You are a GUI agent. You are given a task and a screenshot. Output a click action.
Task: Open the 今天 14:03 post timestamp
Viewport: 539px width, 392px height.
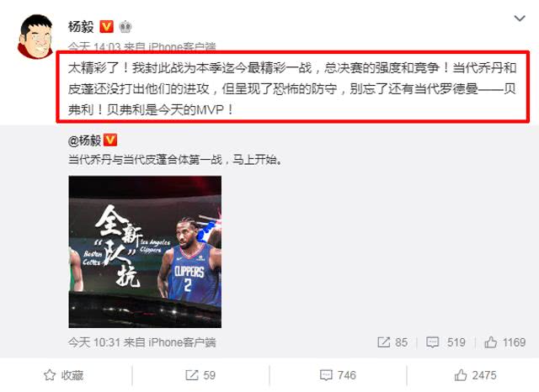coord(93,46)
